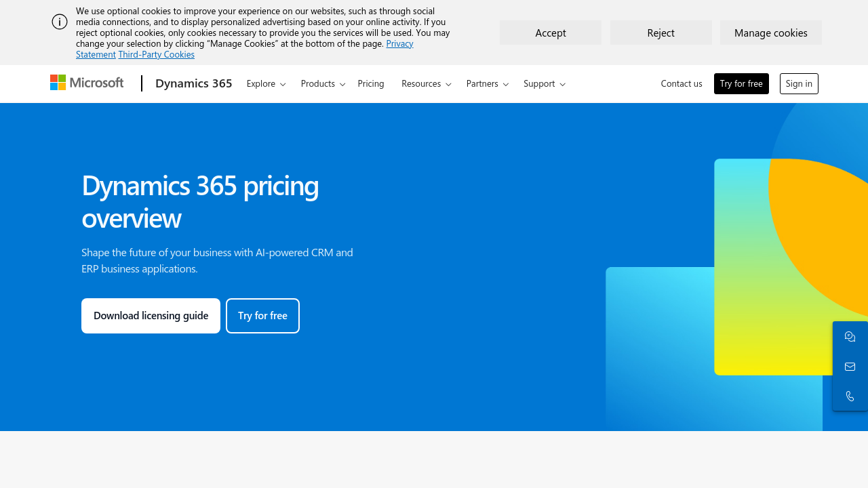Viewport: 868px width, 488px height.
Task: Open the Privacy Statement link
Action: point(399,43)
